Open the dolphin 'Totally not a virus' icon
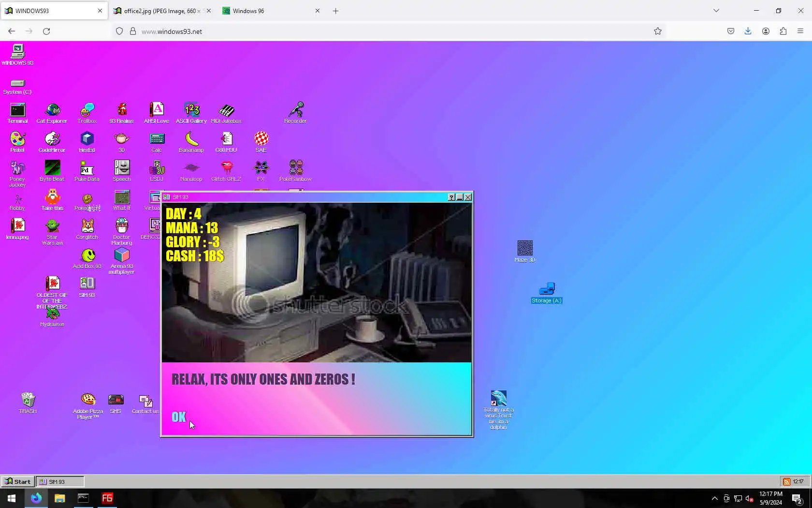Image resolution: width=812 pixels, height=508 pixels. (x=498, y=410)
